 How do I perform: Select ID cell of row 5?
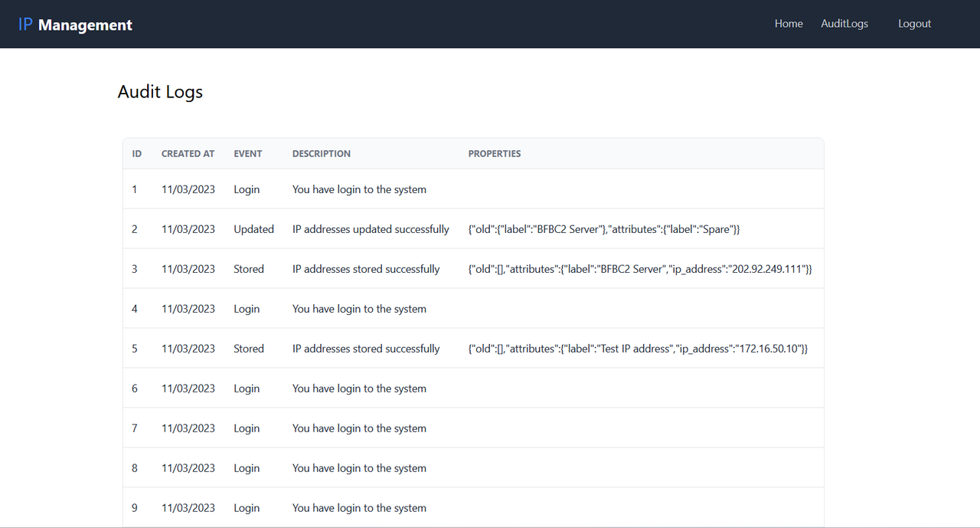pyautogui.click(x=135, y=349)
